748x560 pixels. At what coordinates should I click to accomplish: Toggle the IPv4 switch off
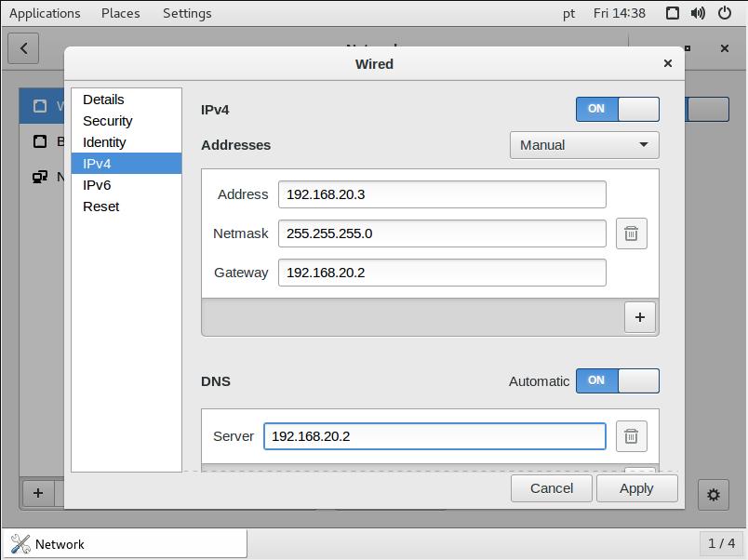coord(617,109)
